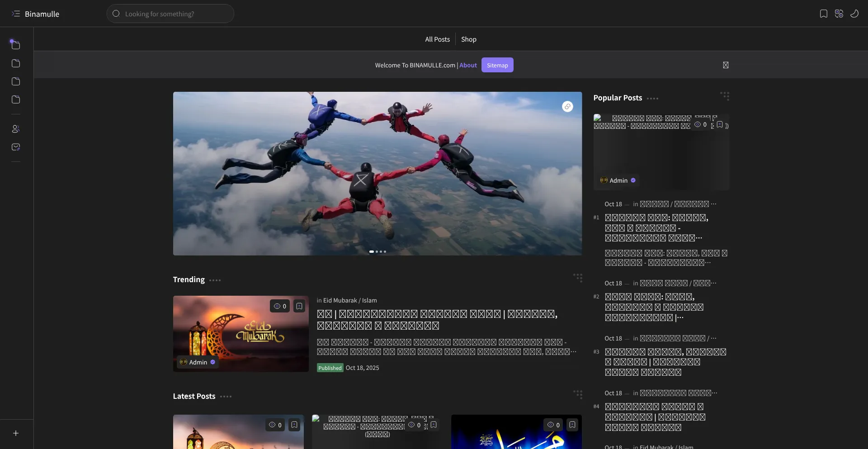This screenshot has height=449, width=868.
Task: Click the Popular Posts heading
Action: (x=618, y=98)
